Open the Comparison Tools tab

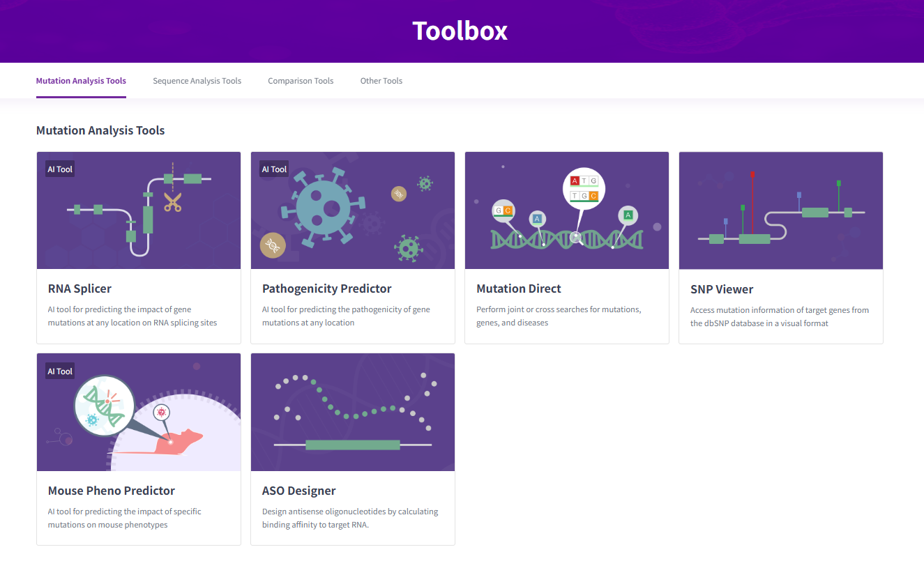[x=301, y=80]
